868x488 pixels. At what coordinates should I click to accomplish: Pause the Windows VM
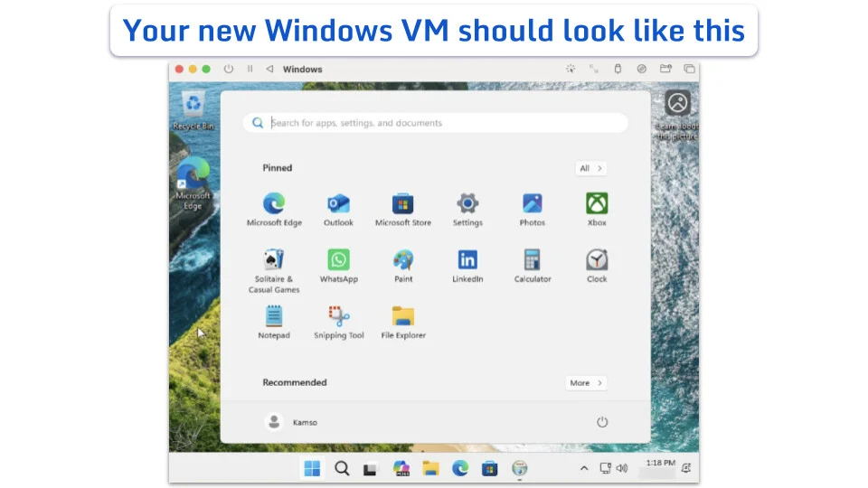(x=250, y=70)
